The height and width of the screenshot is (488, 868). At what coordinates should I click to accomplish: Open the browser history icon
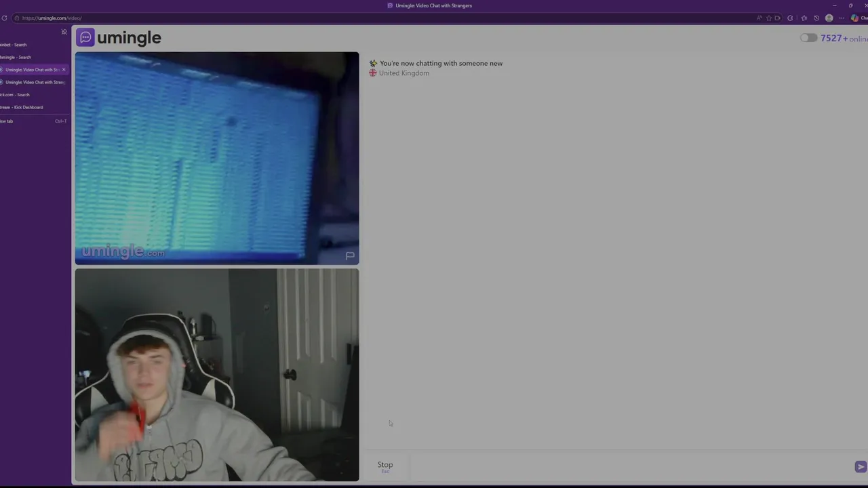pyautogui.click(x=816, y=18)
